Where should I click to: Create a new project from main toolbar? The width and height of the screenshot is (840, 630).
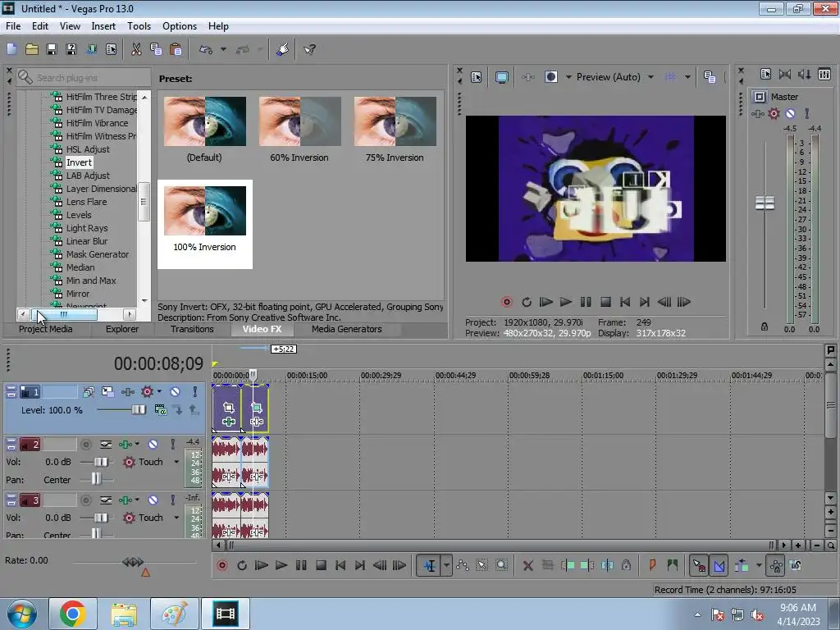(11, 49)
